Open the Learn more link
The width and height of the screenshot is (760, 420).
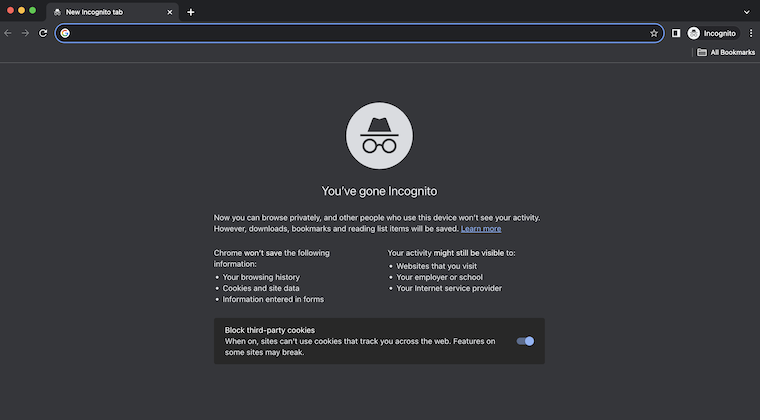[481, 229]
